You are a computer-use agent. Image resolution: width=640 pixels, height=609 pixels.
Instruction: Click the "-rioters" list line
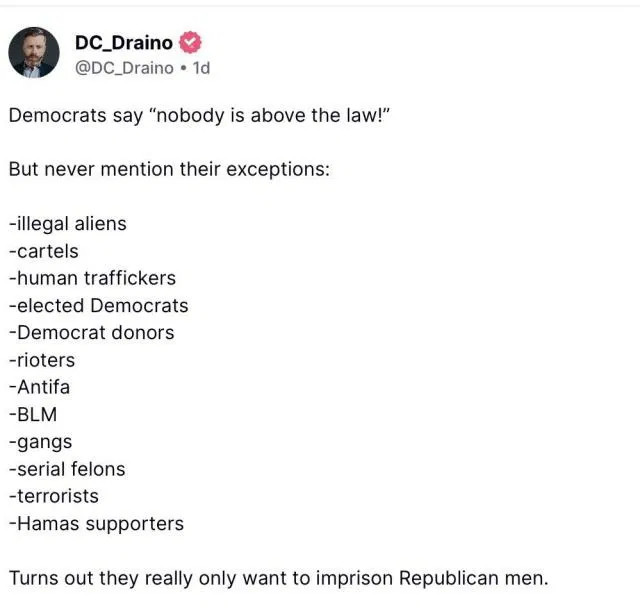pos(41,360)
